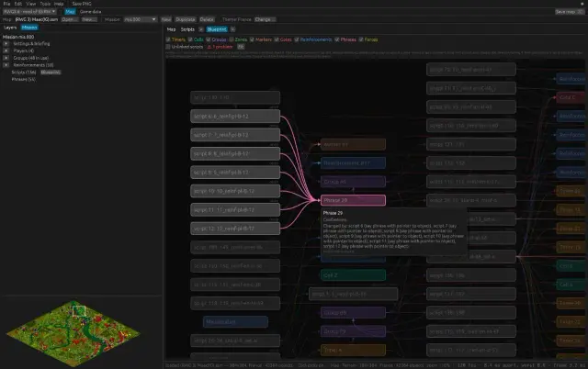The image size is (588, 369).
Task: Toggle the Forces filter checkbox
Action: click(361, 39)
